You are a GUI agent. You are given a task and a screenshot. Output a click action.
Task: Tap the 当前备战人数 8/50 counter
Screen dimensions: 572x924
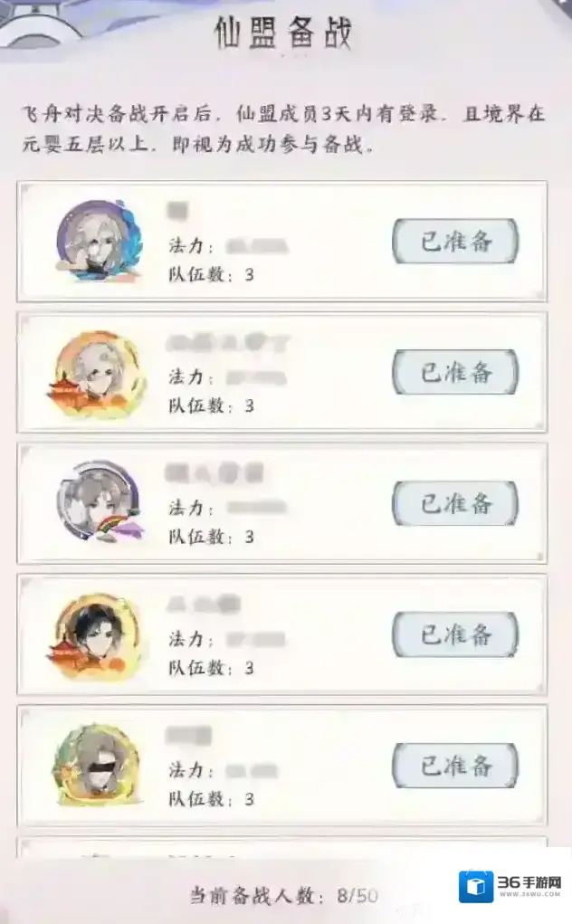[x=284, y=896]
